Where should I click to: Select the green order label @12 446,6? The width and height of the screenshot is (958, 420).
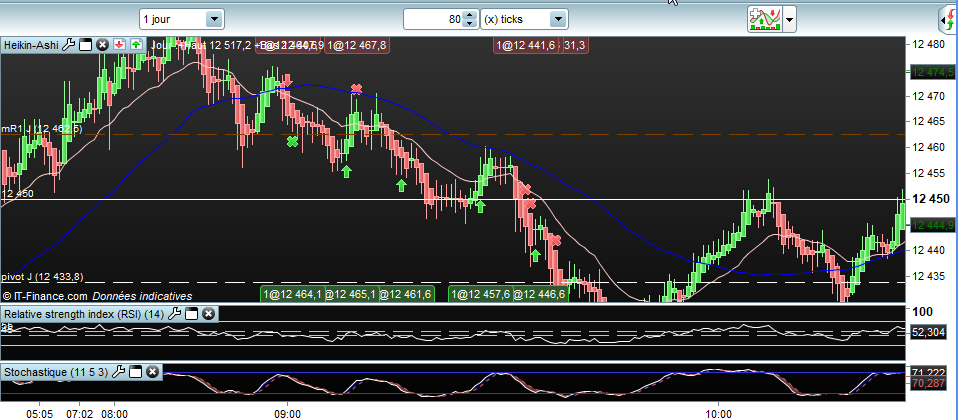coord(539,295)
